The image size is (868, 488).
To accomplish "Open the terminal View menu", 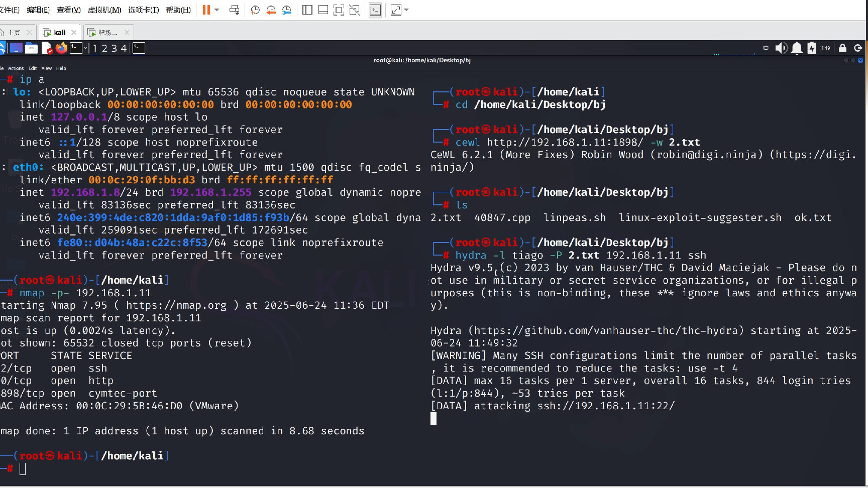I will [x=47, y=68].
